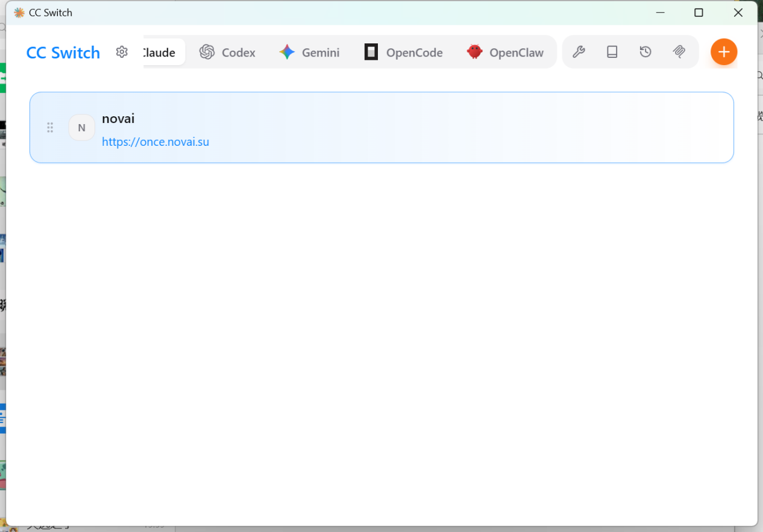Click the OpenClaw lobster icon

pos(474,52)
